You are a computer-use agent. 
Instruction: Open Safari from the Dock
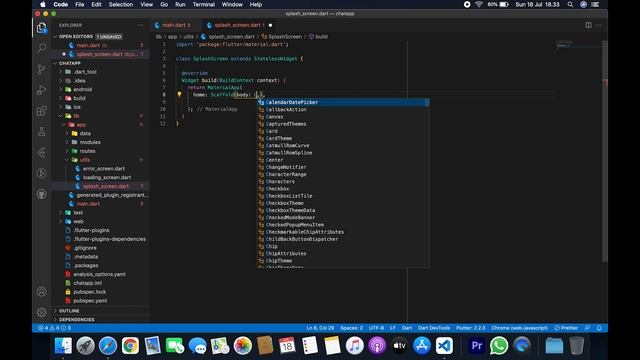click(108, 346)
